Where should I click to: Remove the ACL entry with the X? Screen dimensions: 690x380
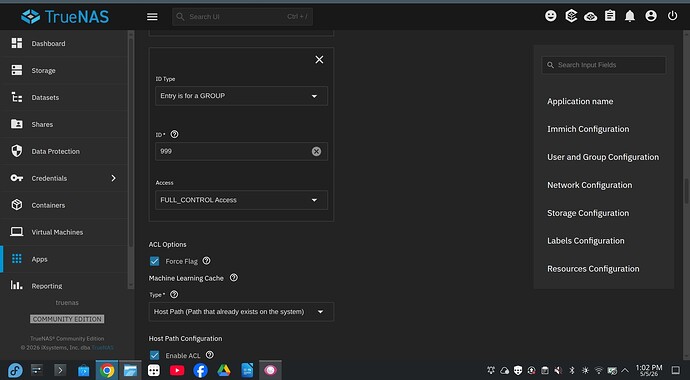tap(319, 59)
